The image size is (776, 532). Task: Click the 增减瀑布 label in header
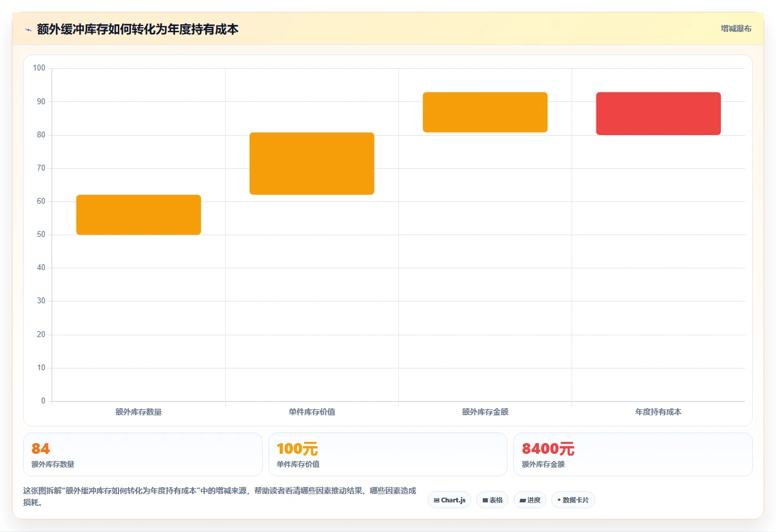(736, 28)
